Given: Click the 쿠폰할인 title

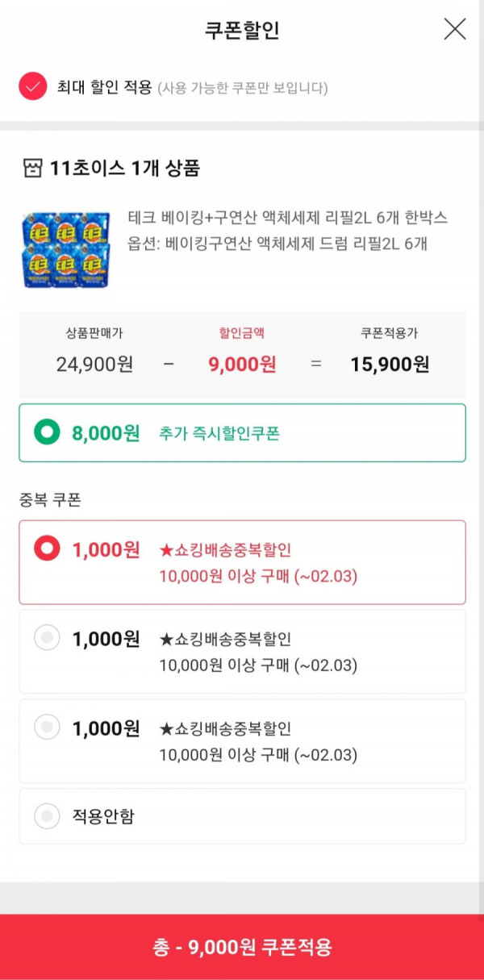Looking at the screenshot, I should point(242,31).
